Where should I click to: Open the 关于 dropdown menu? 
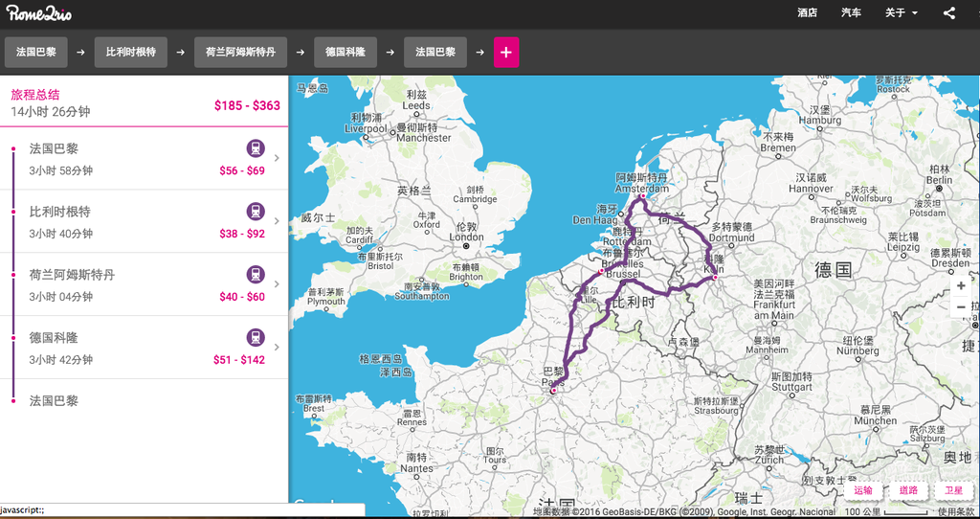(901, 13)
